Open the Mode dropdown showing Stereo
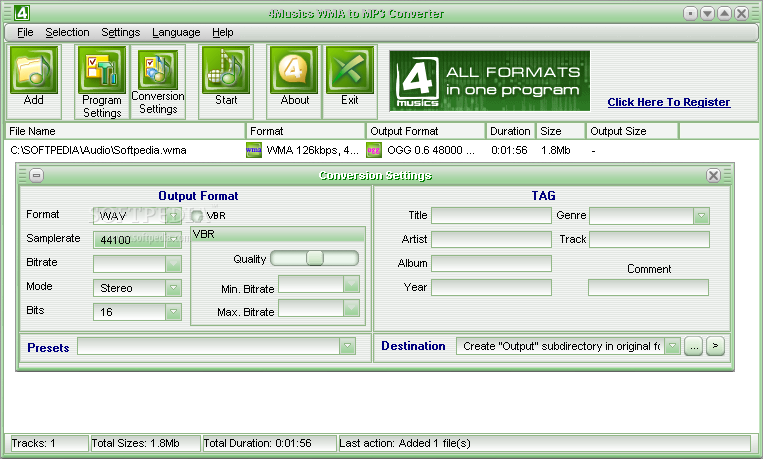763x459 pixels. [x=173, y=288]
